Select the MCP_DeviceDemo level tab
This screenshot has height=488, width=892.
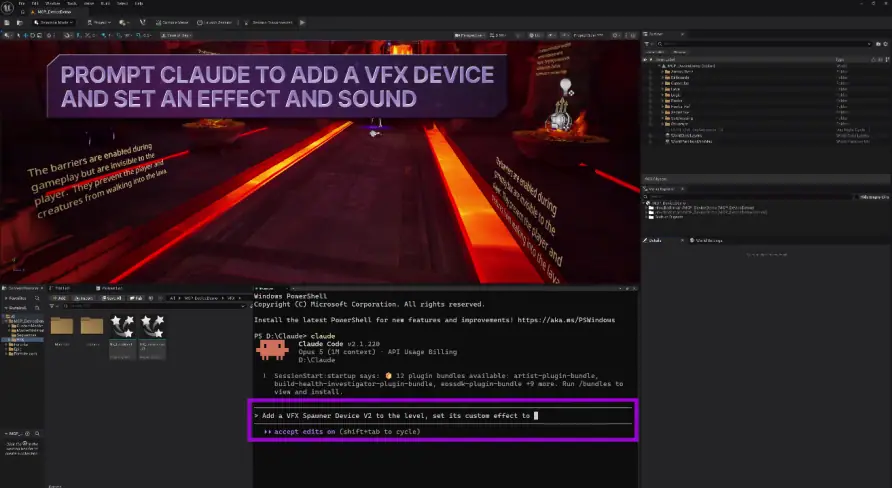point(54,12)
